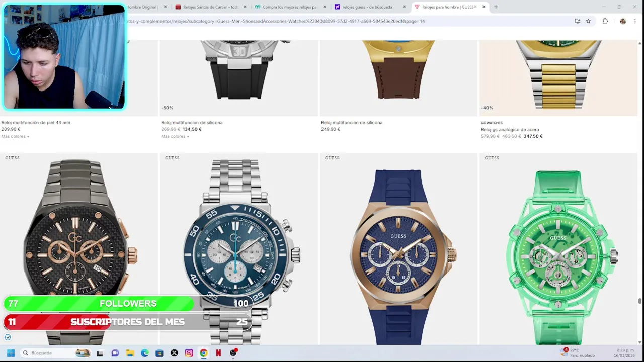Open the green transparent GUESS watch image
The image size is (644, 362).
pyautogui.click(x=558, y=249)
